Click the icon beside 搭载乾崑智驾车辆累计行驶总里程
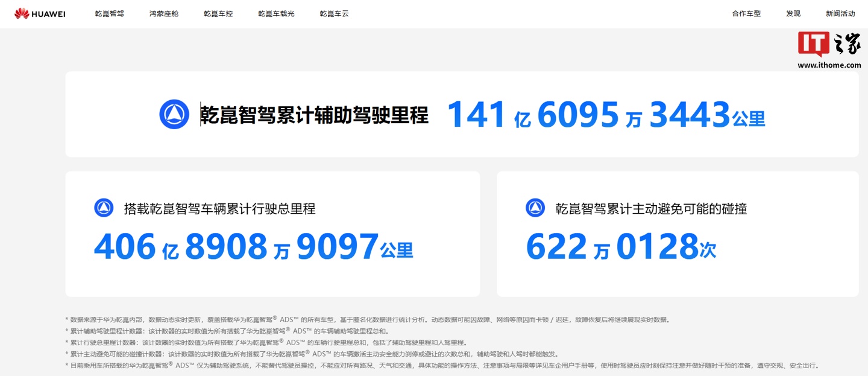Screen dimensions: 868x376 click(x=104, y=208)
